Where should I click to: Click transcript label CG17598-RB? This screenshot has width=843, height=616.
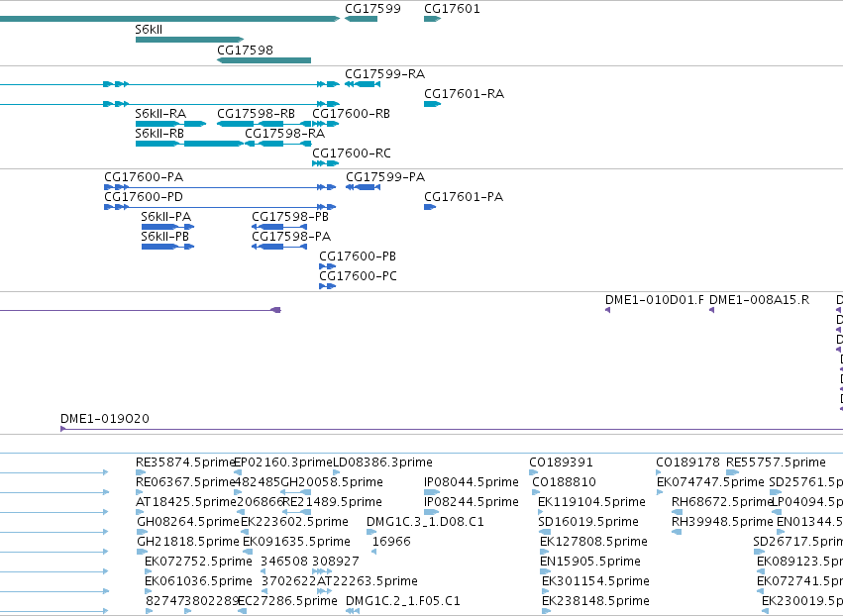[x=256, y=114]
